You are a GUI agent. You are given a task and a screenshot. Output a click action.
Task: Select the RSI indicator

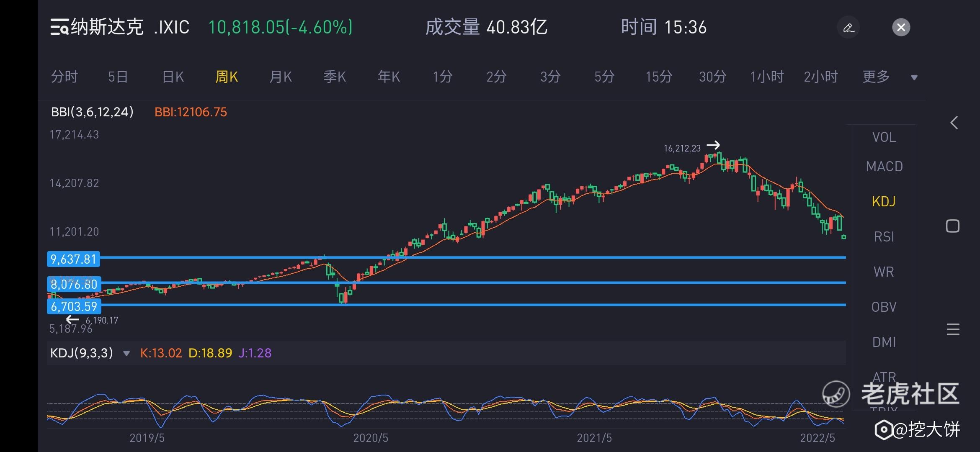884,237
